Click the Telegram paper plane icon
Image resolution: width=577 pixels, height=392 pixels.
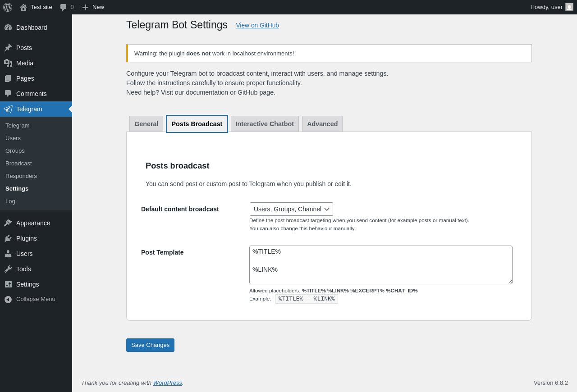pos(8,109)
